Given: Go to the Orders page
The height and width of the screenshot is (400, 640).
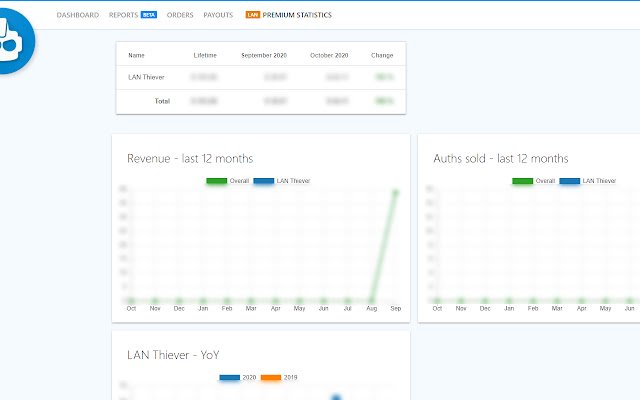Looking at the screenshot, I should coord(180,15).
